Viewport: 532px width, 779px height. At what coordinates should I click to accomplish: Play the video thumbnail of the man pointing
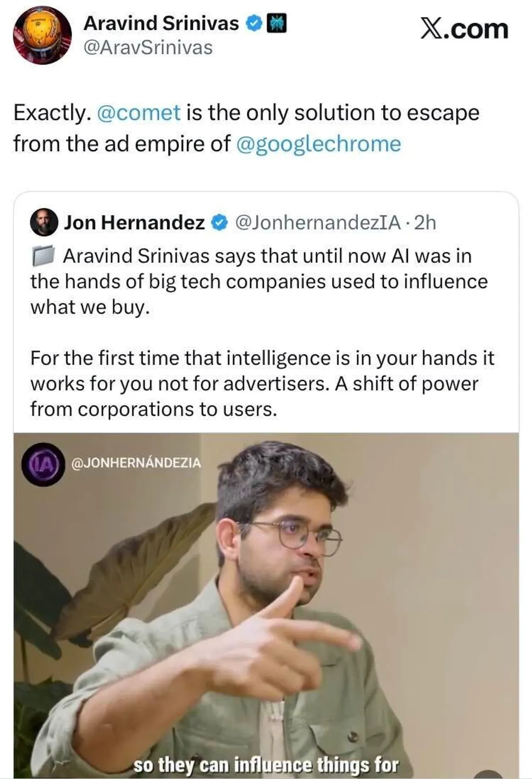[266, 605]
